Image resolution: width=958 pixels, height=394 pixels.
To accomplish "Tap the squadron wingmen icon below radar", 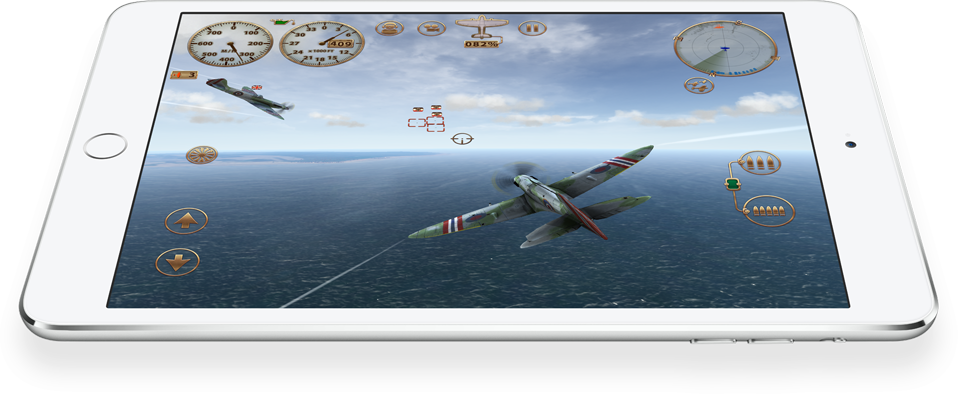I will (699, 85).
